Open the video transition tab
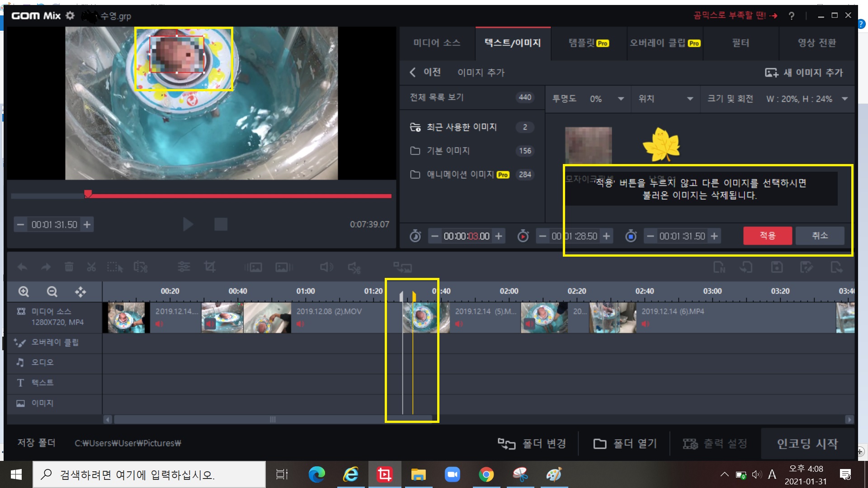Image resolution: width=868 pixels, height=488 pixels. click(x=817, y=43)
